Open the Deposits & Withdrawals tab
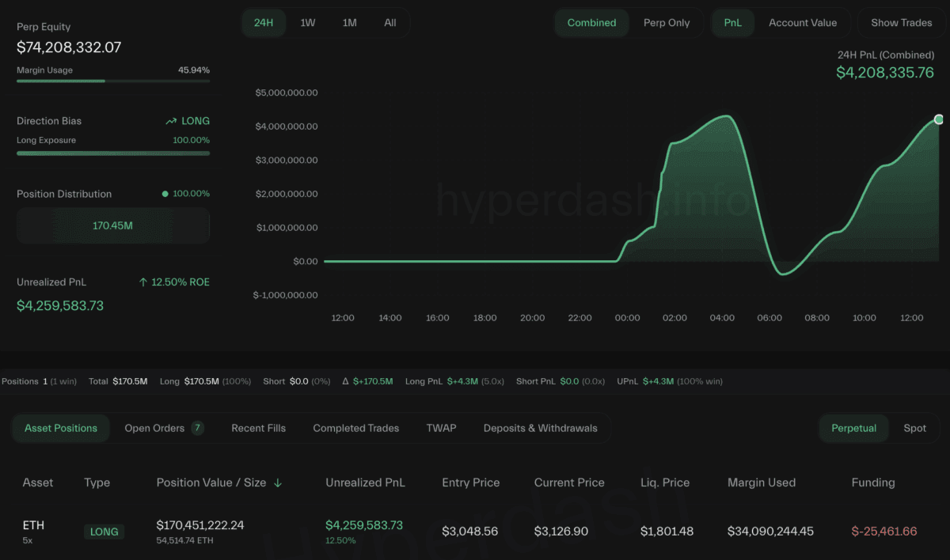 [x=540, y=428]
